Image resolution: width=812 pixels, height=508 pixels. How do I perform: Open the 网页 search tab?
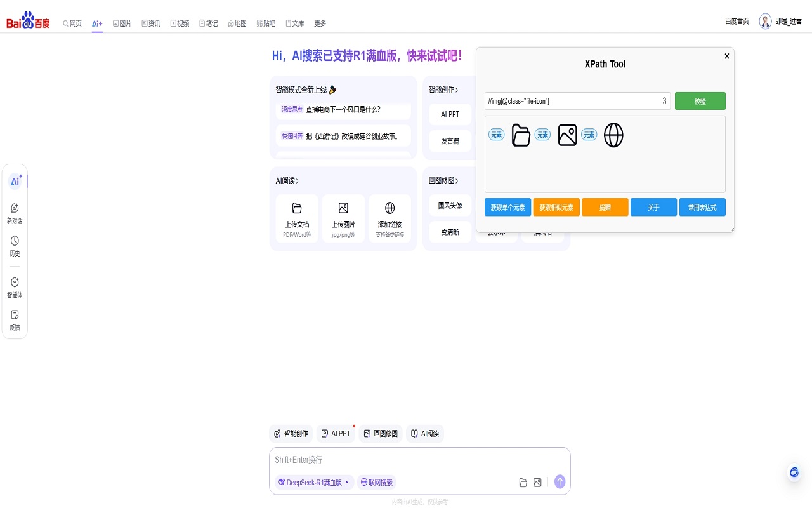tap(72, 23)
